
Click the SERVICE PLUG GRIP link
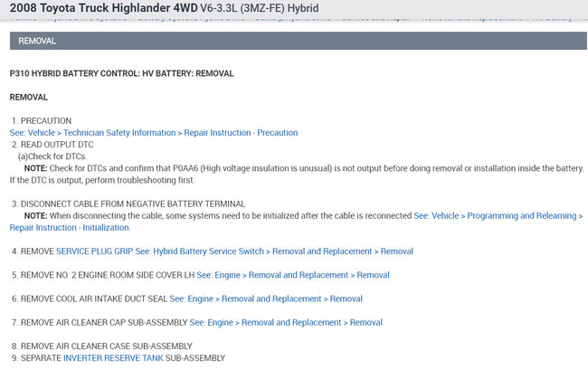click(x=94, y=251)
